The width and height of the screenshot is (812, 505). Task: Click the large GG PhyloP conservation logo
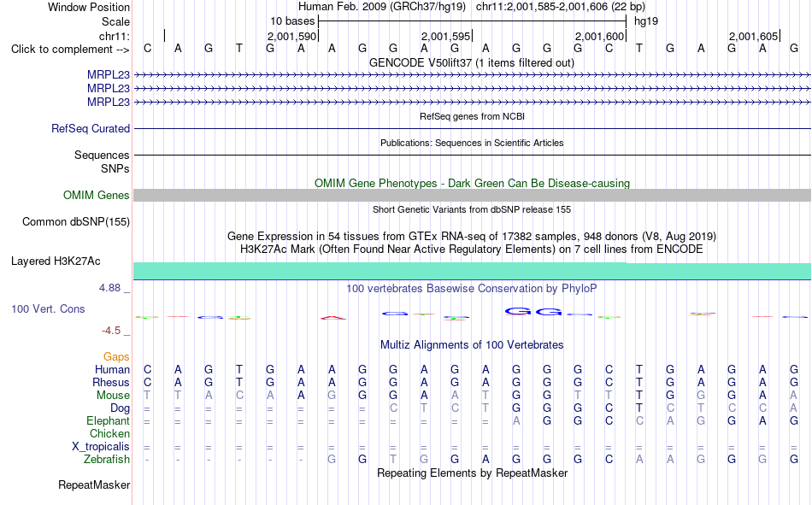[x=533, y=311]
